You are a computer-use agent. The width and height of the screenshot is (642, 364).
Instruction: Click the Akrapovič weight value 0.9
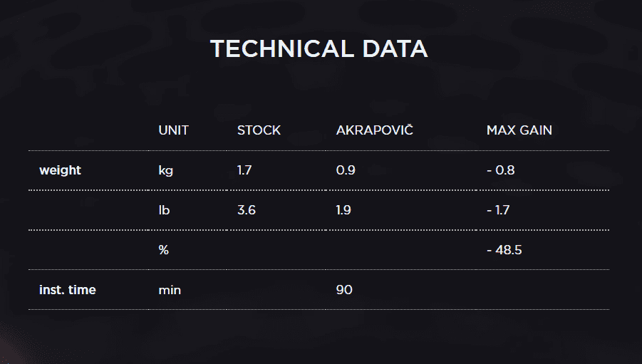(x=345, y=170)
